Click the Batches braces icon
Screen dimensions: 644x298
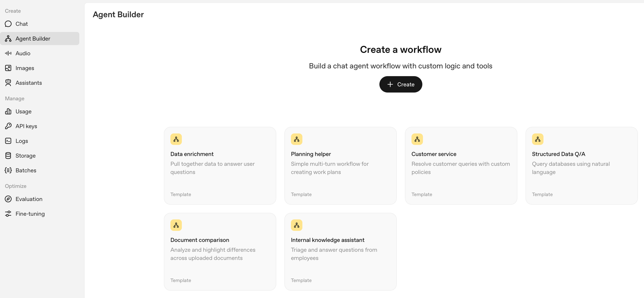8,170
